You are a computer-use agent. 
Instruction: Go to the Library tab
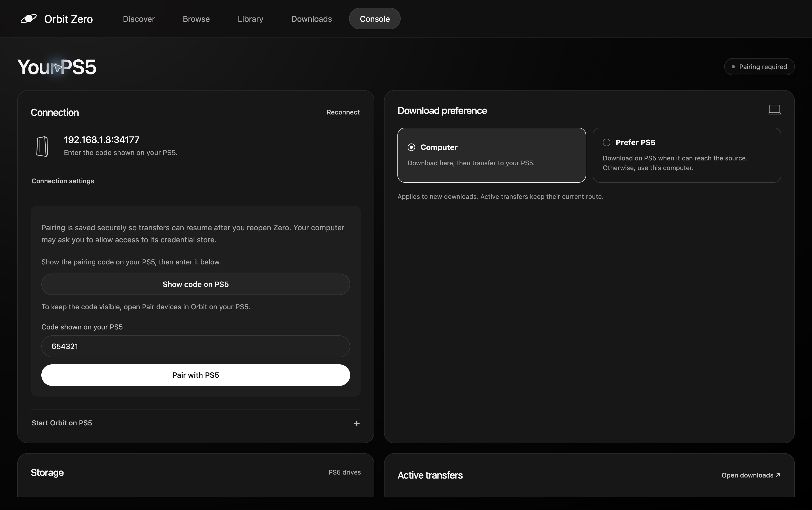251,19
